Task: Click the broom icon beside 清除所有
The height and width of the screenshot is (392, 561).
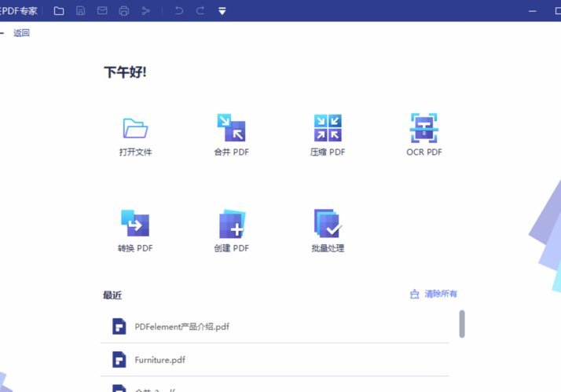Action: coord(414,294)
